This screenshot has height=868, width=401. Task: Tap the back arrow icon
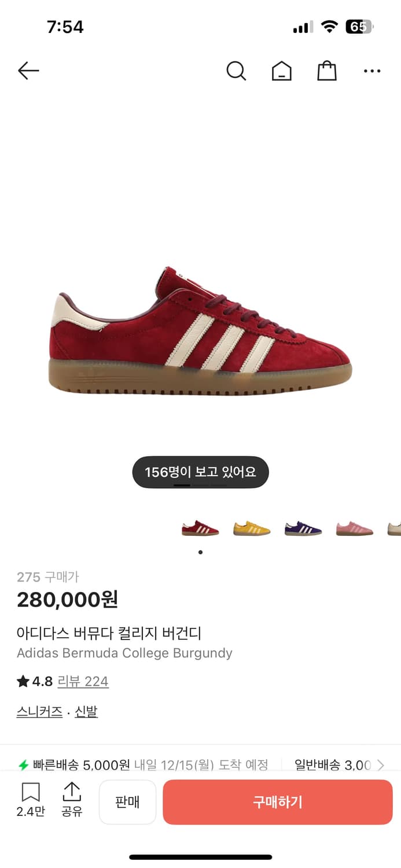click(28, 71)
